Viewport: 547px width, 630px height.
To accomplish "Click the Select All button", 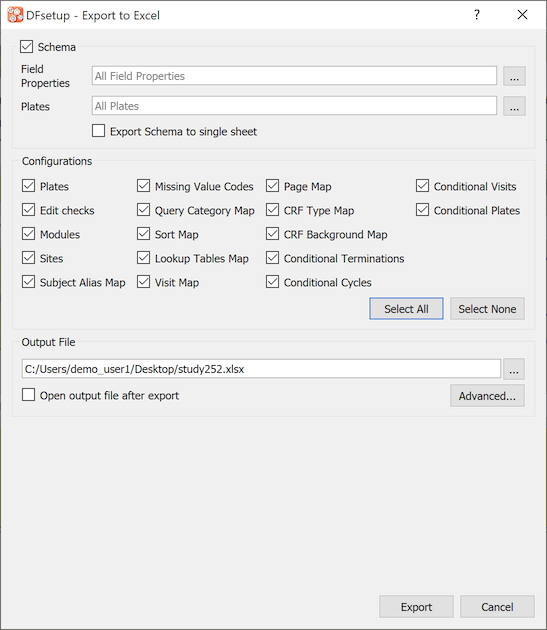I will tap(406, 309).
